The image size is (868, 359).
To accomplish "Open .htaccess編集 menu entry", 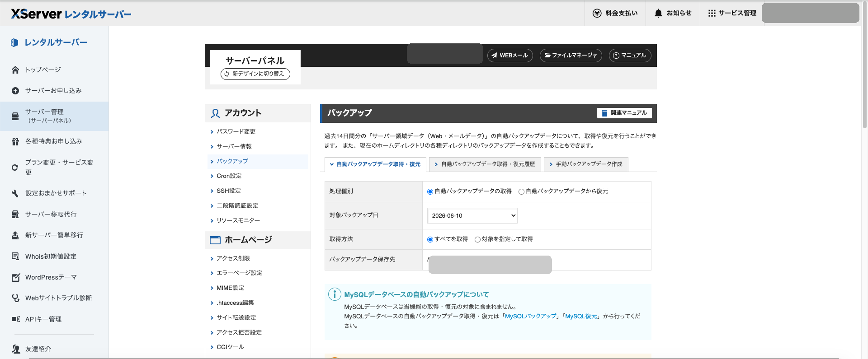I will (x=235, y=303).
